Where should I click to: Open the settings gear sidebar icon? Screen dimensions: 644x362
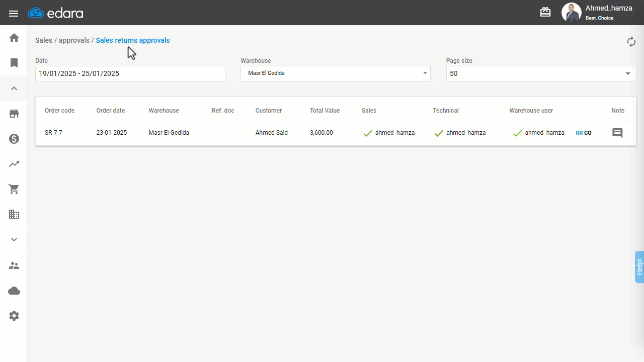(14, 316)
